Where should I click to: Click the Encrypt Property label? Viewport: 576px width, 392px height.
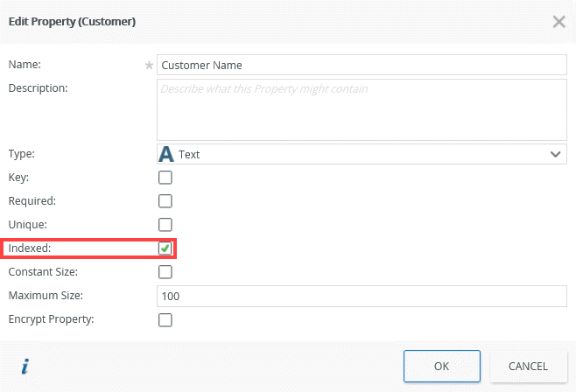tap(51, 319)
